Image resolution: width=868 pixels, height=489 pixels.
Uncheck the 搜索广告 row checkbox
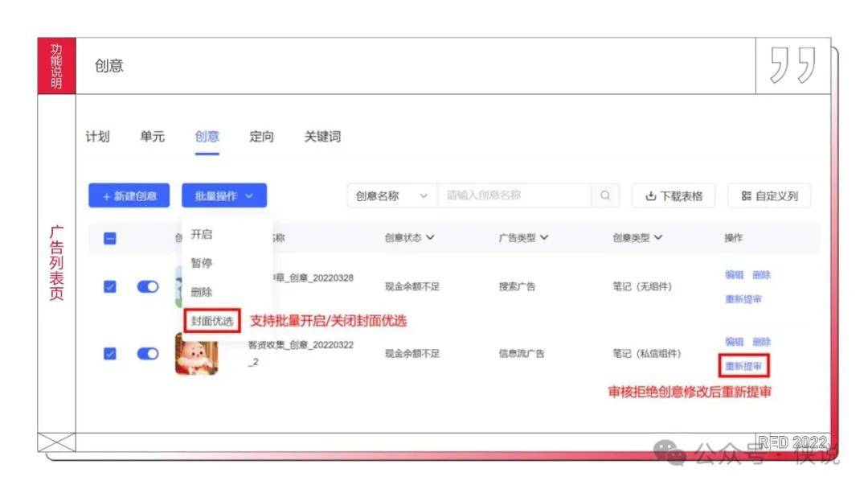click(109, 286)
